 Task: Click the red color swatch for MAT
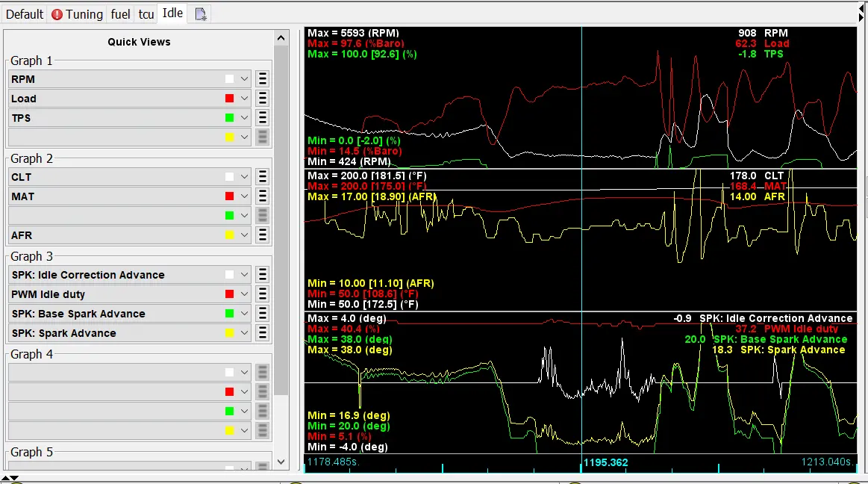pos(229,196)
